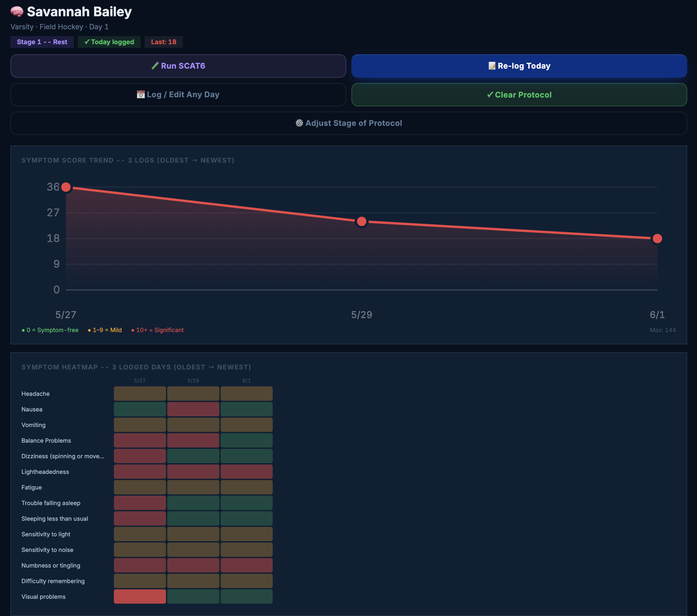Click the Nausea row label
The image size is (697, 616).
pyautogui.click(x=32, y=409)
